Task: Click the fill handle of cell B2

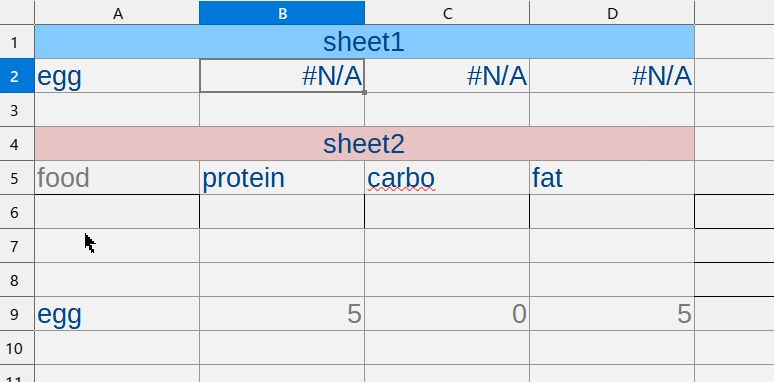Action: point(364,92)
